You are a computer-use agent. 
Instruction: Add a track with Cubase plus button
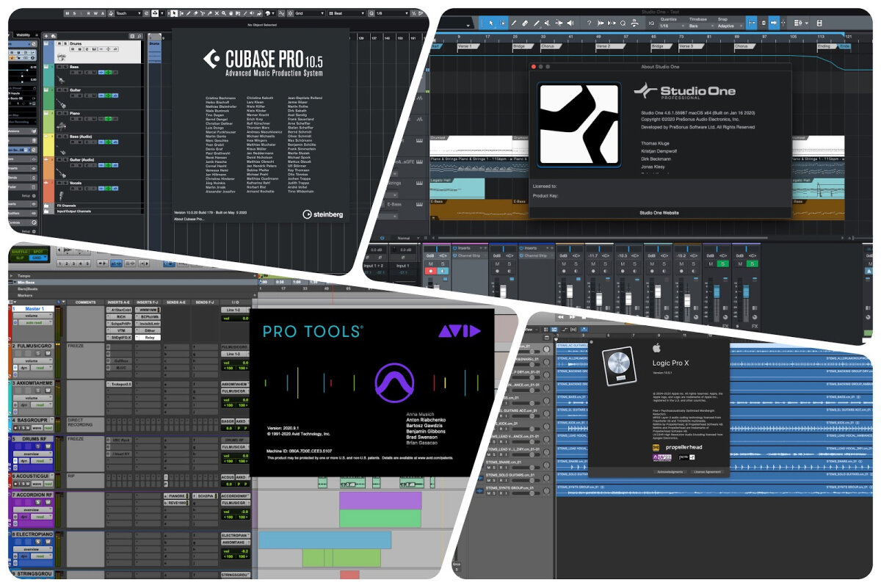tap(46, 36)
